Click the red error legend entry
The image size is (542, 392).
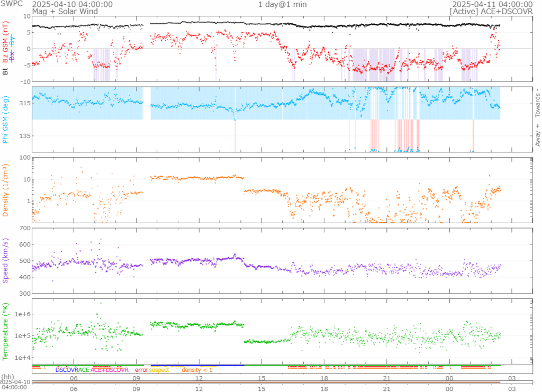coord(141,370)
